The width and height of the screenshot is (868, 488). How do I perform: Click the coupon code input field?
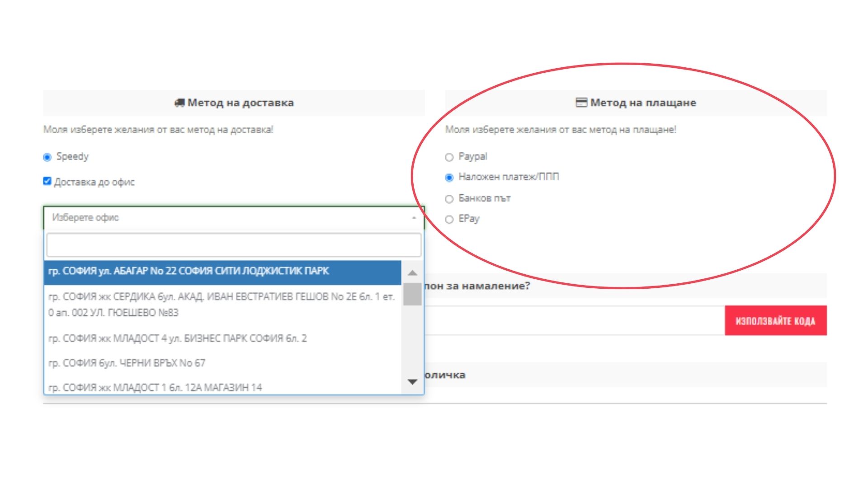[x=574, y=320]
